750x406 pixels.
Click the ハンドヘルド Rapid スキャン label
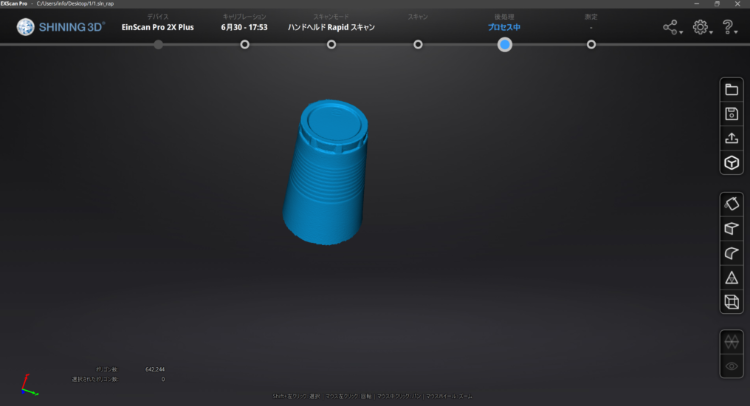coord(331,27)
